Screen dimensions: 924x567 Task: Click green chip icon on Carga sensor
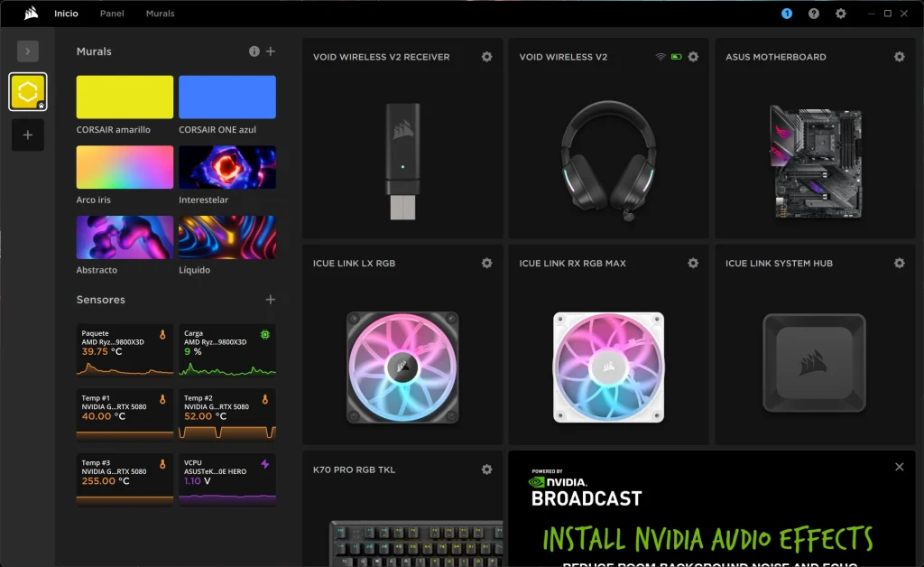pos(265,335)
